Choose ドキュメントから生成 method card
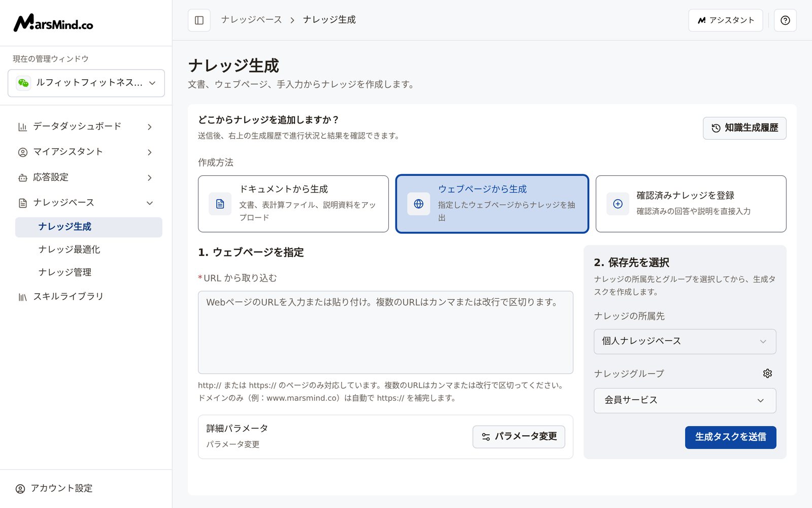 293,204
